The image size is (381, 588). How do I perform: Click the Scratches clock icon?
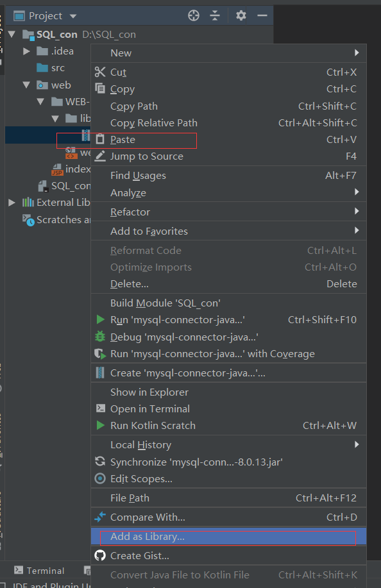coord(28,220)
